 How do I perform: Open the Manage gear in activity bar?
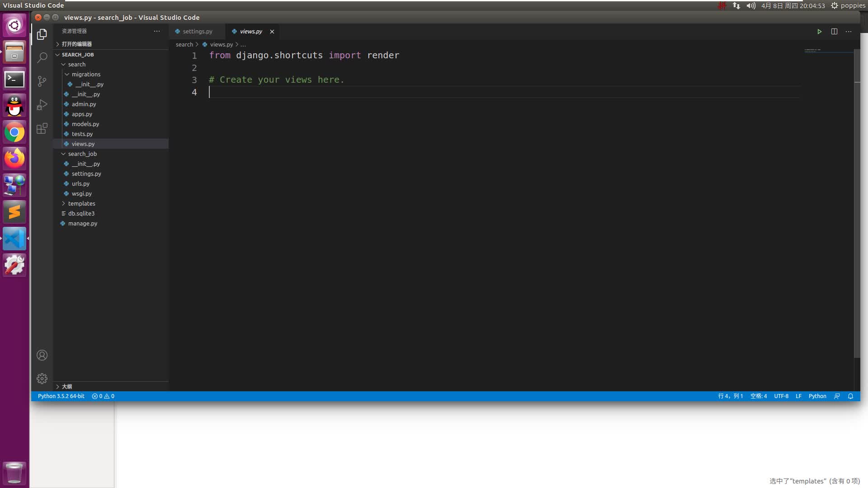(42, 379)
